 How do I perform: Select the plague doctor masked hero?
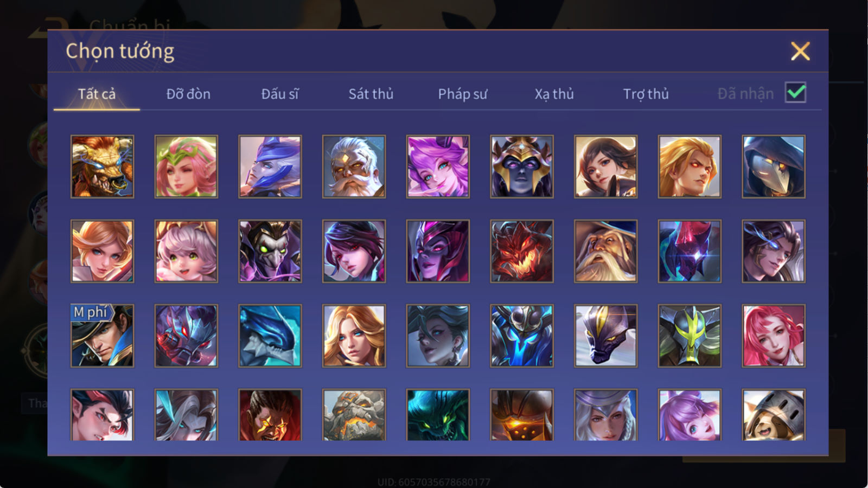[x=774, y=166]
